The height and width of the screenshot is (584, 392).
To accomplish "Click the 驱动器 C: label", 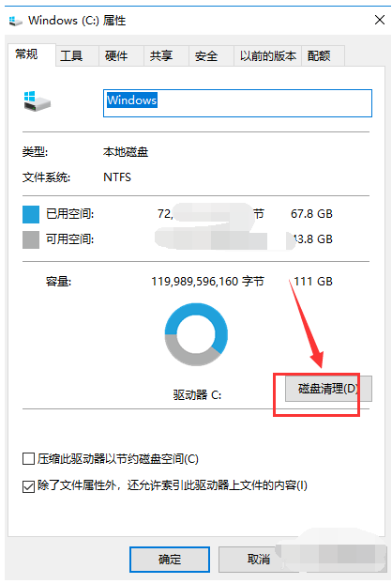I will click(x=197, y=394).
